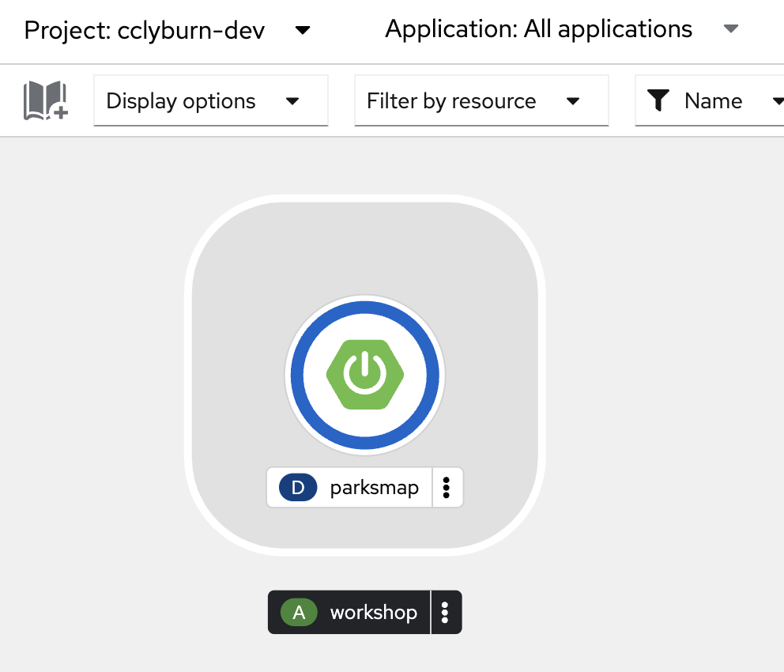Image resolution: width=784 pixels, height=672 pixels.
Task: Open the Project: cclyburn-dev selector
Action: (x=145, y=31)
